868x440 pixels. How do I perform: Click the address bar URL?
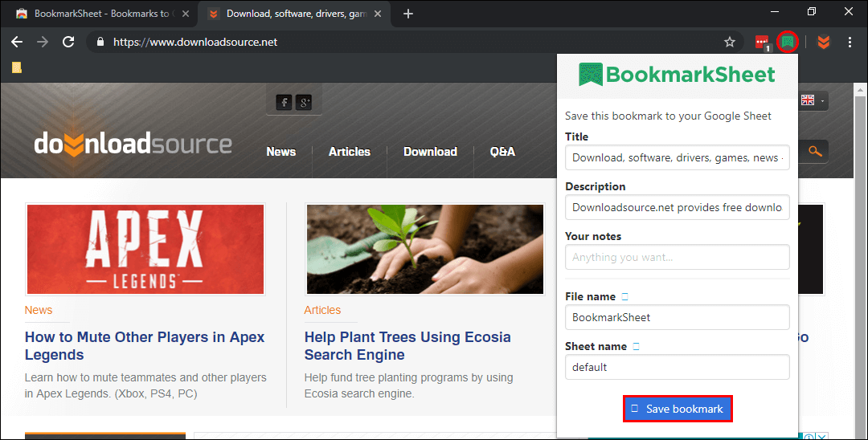(x=195, y=42)
